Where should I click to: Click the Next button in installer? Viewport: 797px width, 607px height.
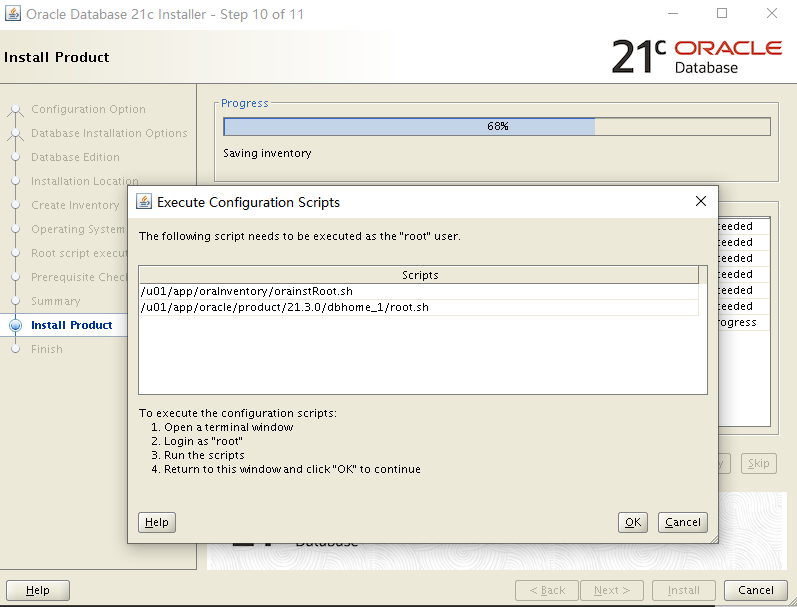pos(612,590)
